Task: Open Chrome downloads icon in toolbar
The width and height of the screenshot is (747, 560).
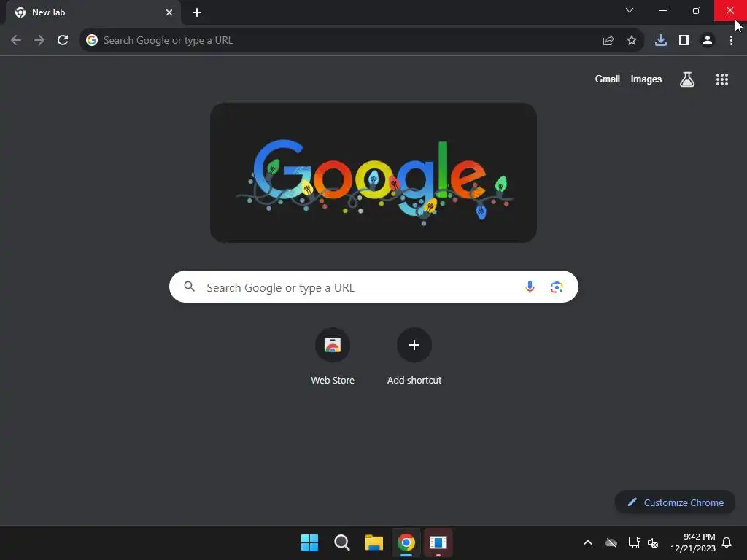Action: click(x=661, y=41)
